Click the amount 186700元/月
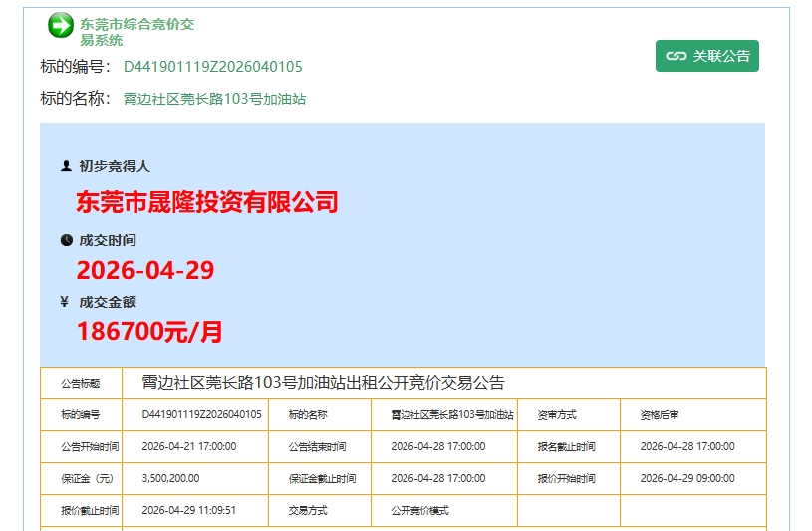This screenshot has width=812, height=531. (149, 332)
